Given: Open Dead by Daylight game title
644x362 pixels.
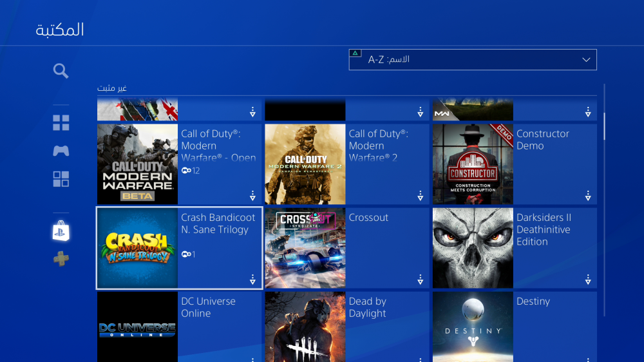Looking at the screenshot, I should pyautogui.click(x=367, y=307).
